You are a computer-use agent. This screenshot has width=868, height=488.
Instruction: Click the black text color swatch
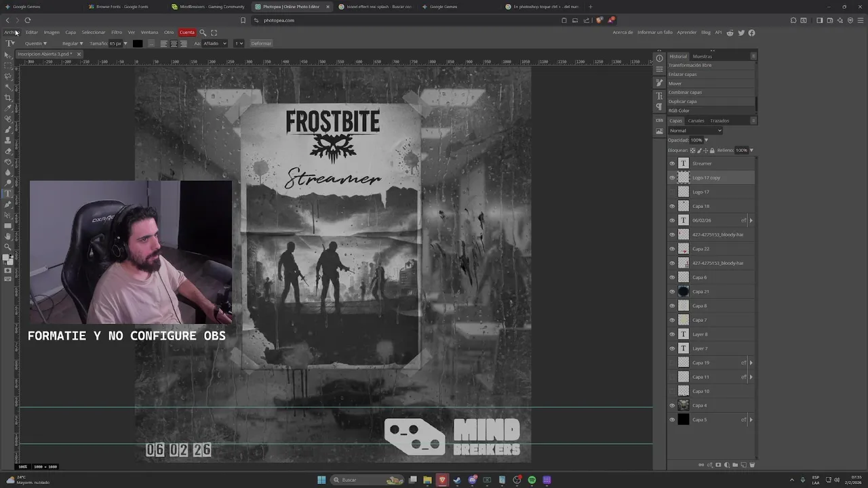pos(138,43)
